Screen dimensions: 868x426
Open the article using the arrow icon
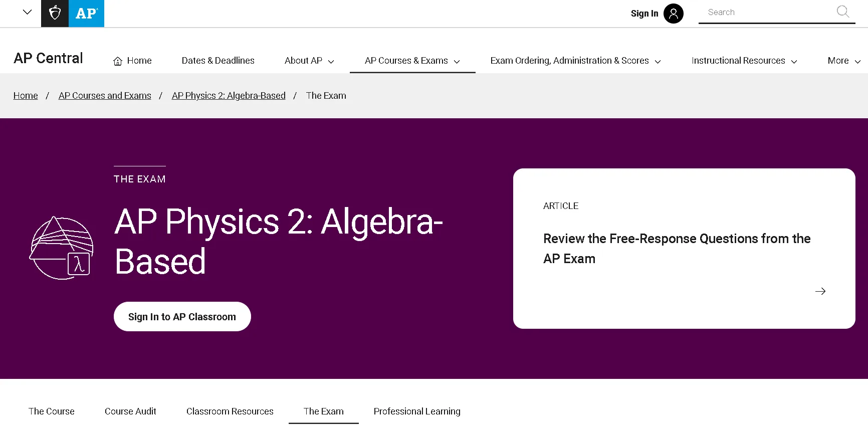click(820, 291)
